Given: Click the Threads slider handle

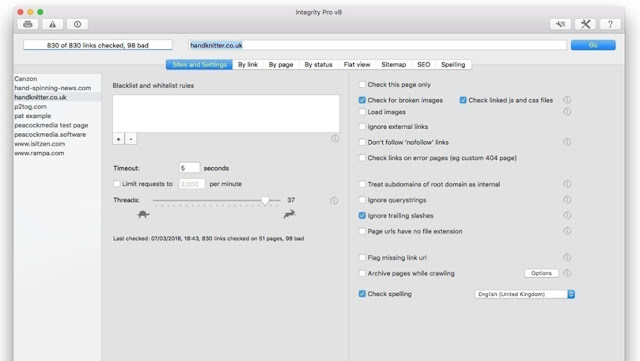Looking at the screenshot, I should (x=265, y=201).
